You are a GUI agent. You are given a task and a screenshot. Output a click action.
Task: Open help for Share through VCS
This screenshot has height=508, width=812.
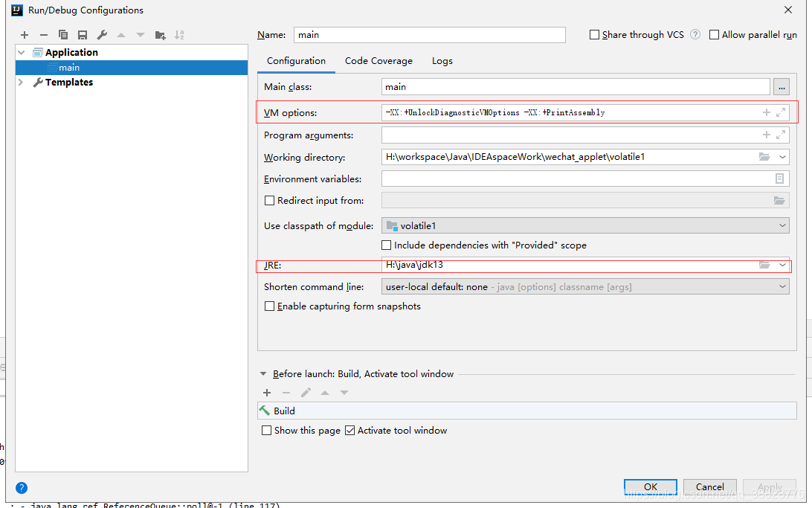[x=695, y=35]
